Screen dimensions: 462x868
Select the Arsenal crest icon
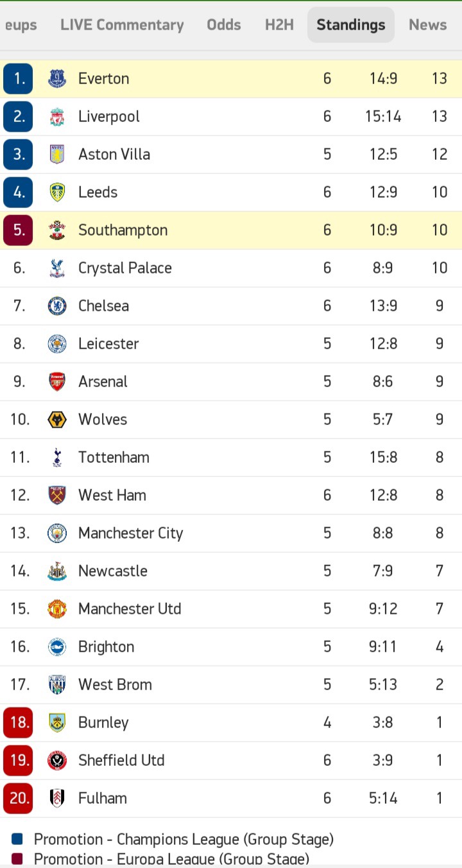click(57, 382)
